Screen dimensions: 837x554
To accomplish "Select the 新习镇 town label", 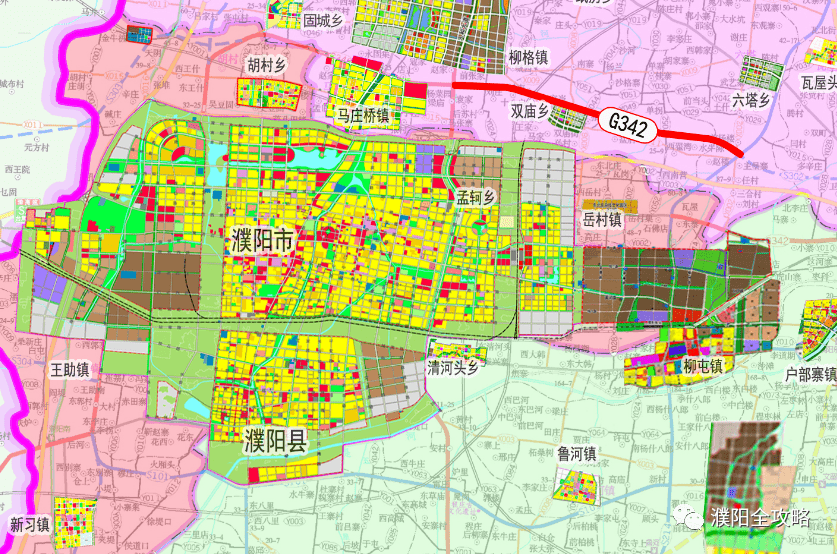I will coord(30,524).
